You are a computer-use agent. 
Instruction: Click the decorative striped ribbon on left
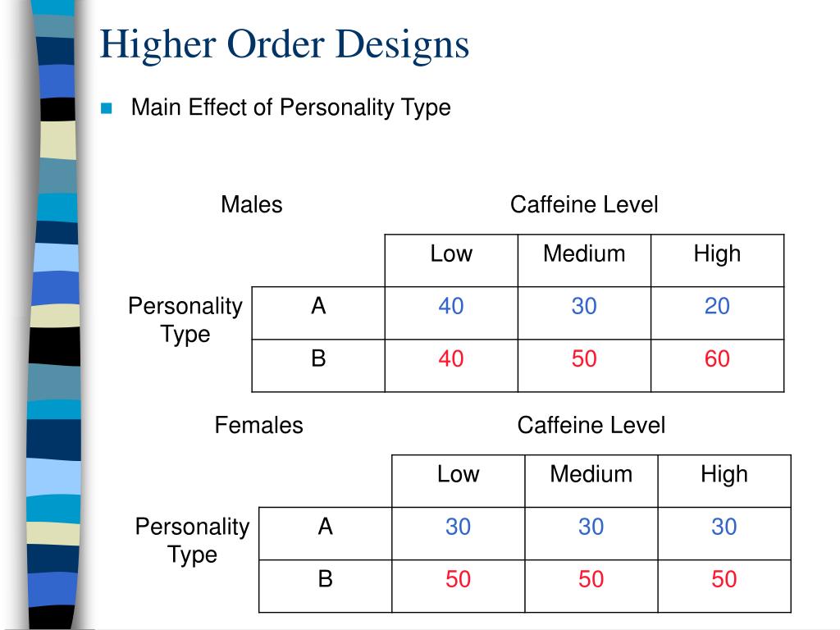[x=53, y=315]
